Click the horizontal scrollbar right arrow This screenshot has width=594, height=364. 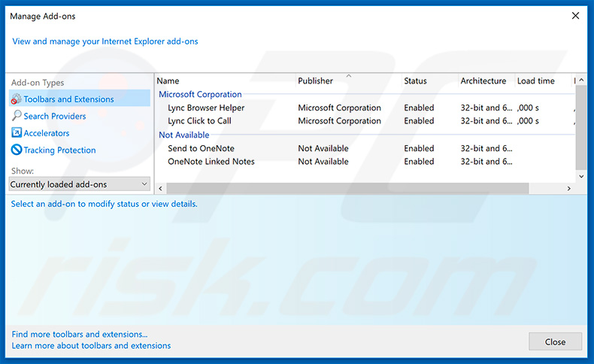(x=568, y=188)
